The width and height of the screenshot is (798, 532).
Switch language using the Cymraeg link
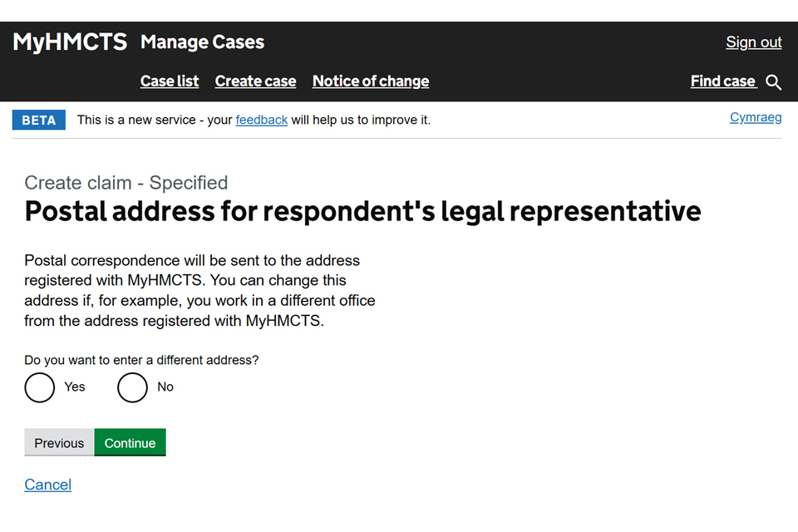(x=756, y=117)
